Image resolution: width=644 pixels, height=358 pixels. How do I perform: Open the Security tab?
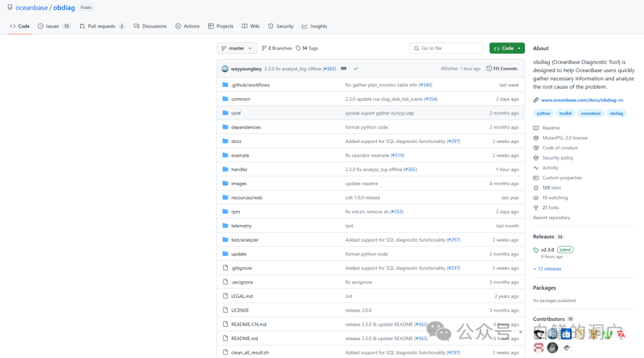[281, 26]
